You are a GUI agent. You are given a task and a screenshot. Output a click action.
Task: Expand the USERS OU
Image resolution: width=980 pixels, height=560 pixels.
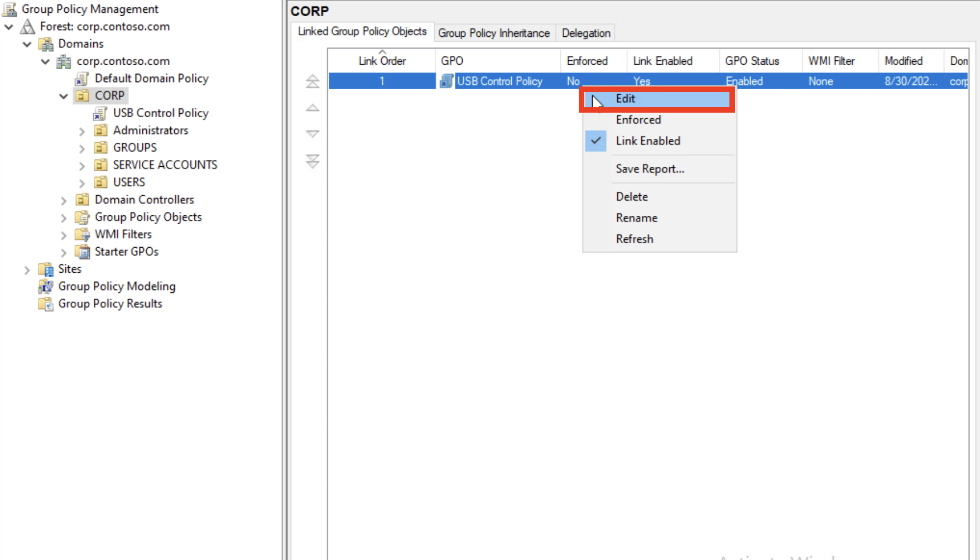[82, 184]
